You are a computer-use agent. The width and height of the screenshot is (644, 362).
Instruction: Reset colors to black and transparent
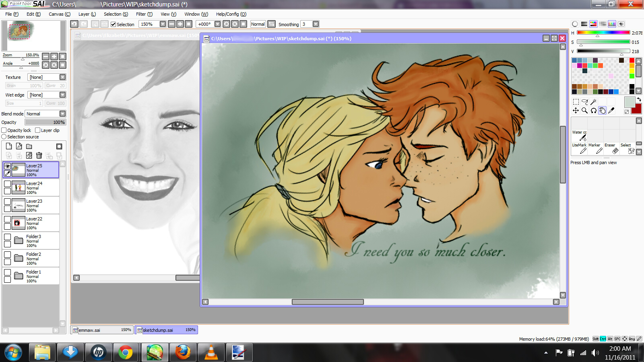627,112
